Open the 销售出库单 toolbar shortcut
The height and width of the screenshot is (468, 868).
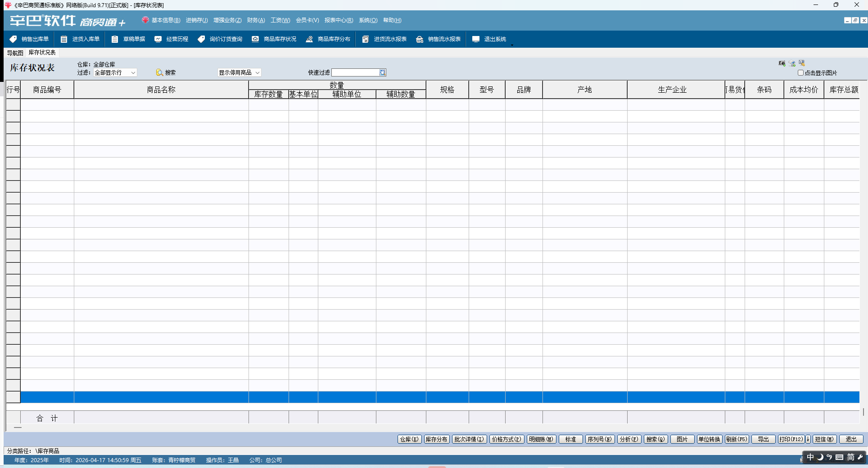[29, 39]
